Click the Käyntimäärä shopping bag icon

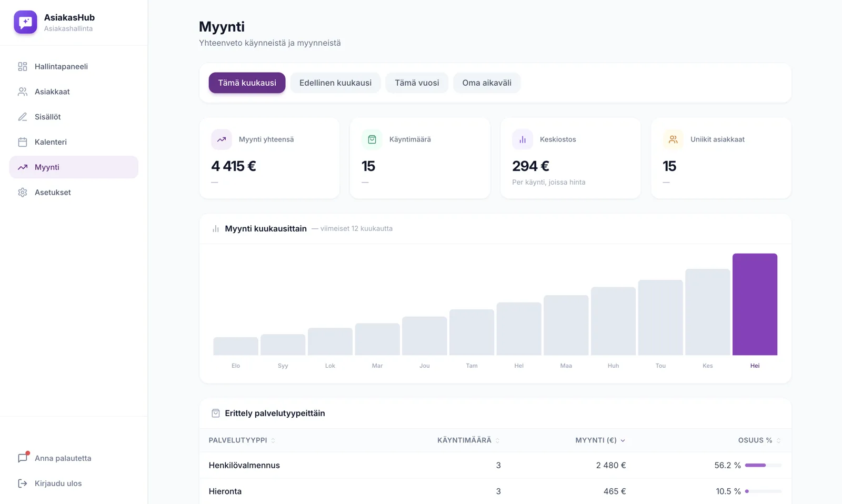[372, 139]
